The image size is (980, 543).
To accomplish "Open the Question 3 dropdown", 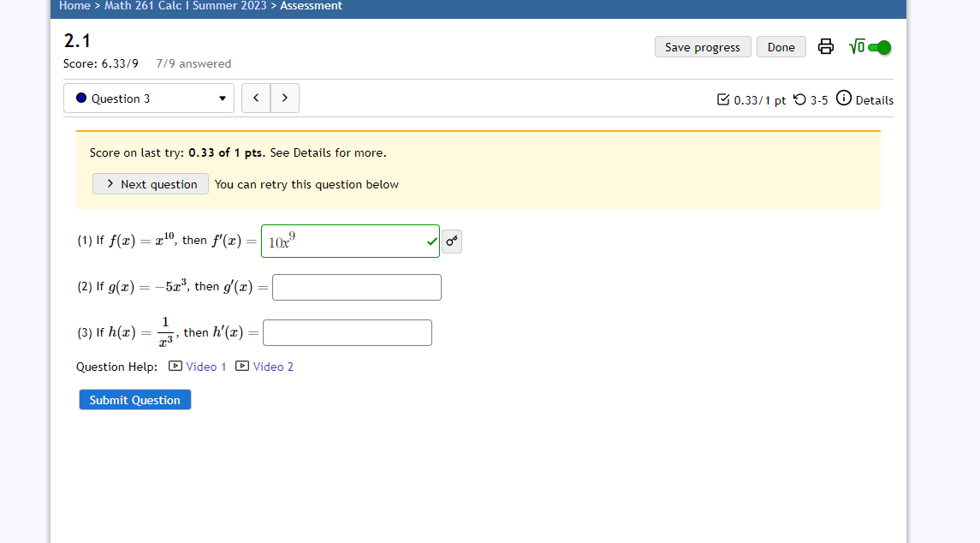I will pos(222,98).
